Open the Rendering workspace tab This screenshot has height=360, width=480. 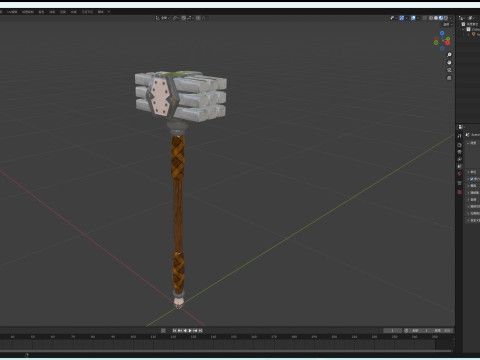(x=63, y=12)
